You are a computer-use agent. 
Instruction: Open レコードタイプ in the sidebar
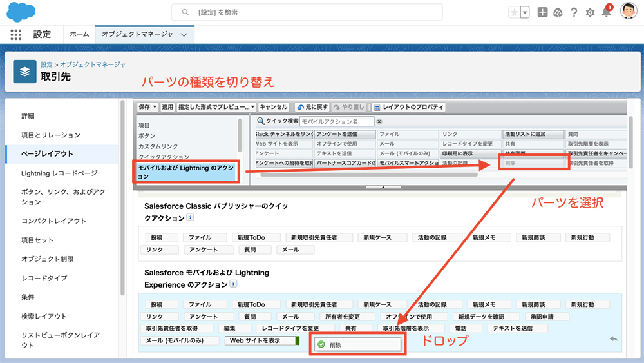coord(44,278)
